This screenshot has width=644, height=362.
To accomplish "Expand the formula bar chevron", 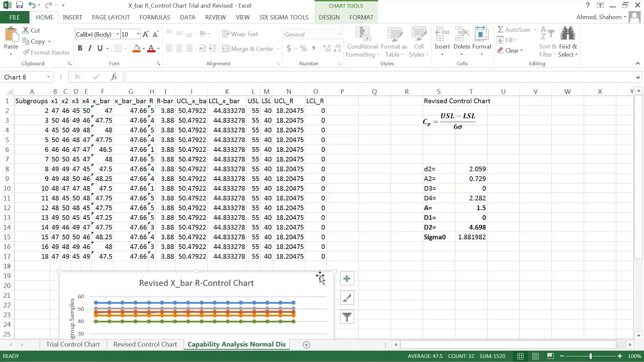I will [x=638, y=77].
